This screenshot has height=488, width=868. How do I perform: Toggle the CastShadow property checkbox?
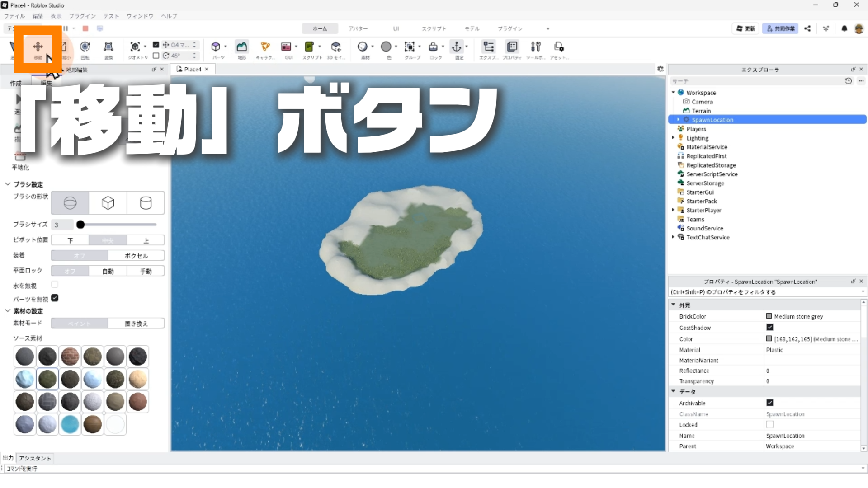770,327
